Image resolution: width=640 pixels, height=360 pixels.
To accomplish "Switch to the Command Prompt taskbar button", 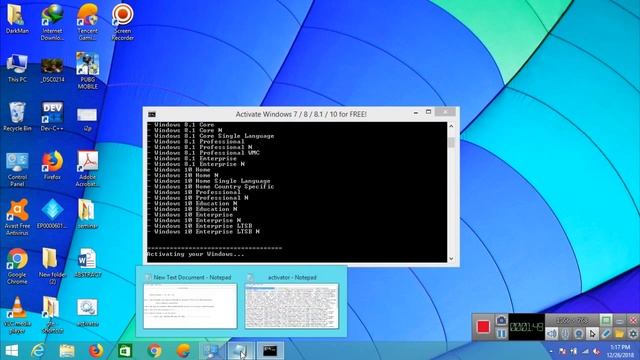I will tap(270, 351).
